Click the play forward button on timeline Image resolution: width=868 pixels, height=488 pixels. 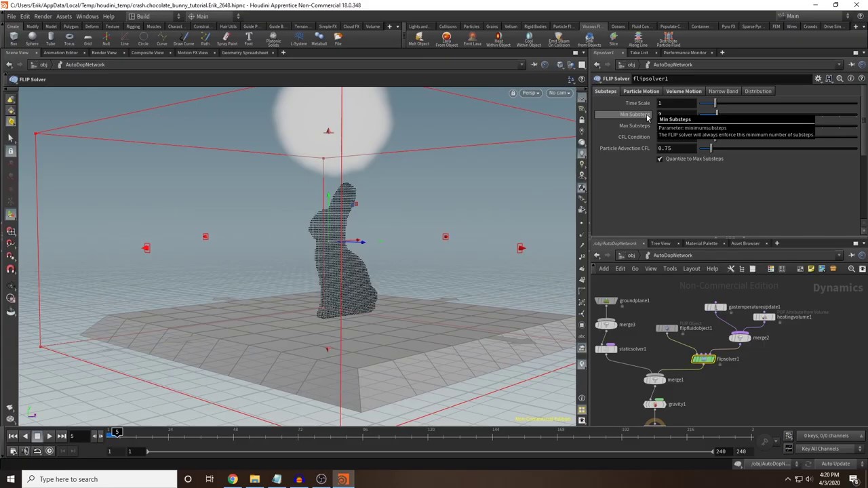49,436
